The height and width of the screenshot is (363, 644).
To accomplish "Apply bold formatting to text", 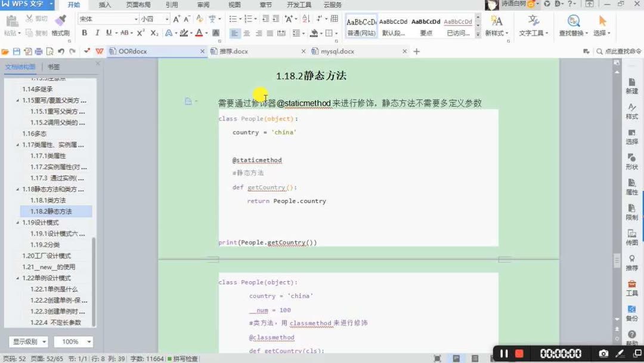I will [84, 32].
